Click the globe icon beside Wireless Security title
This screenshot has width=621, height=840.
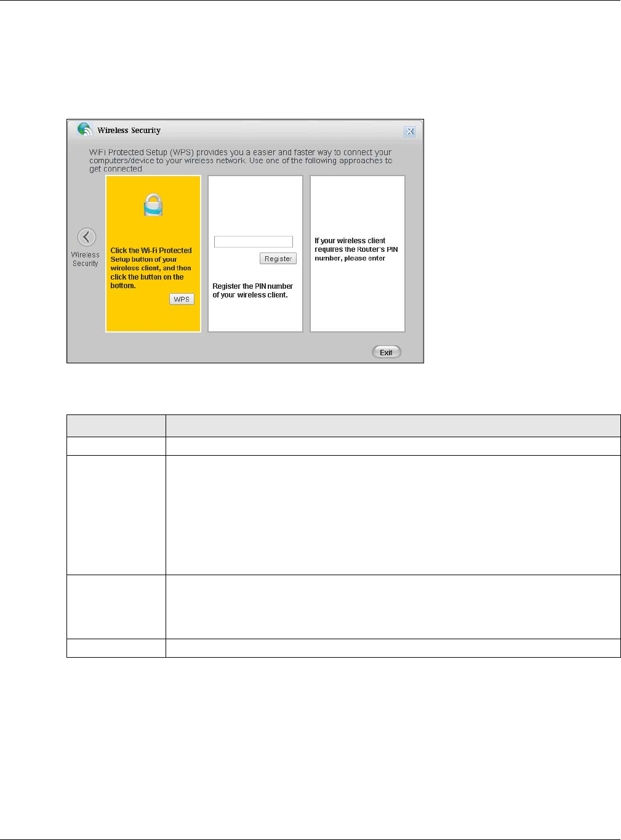(84, 129)
